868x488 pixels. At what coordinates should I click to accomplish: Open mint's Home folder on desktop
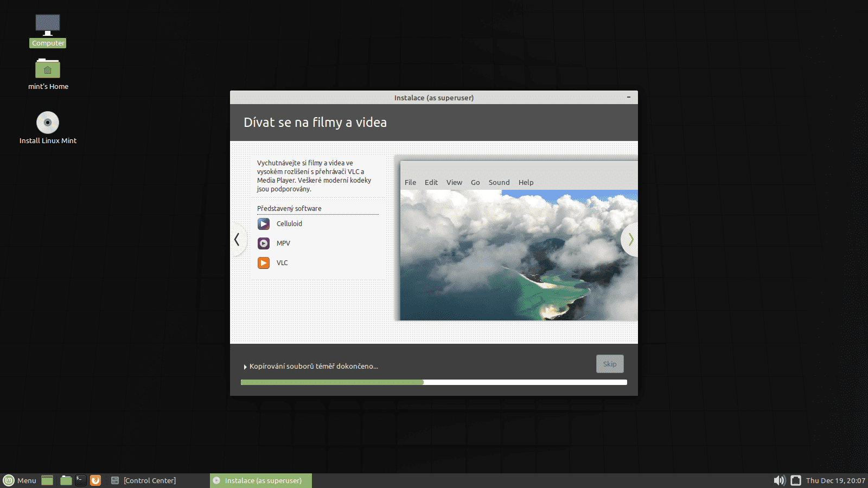[48, 69]
